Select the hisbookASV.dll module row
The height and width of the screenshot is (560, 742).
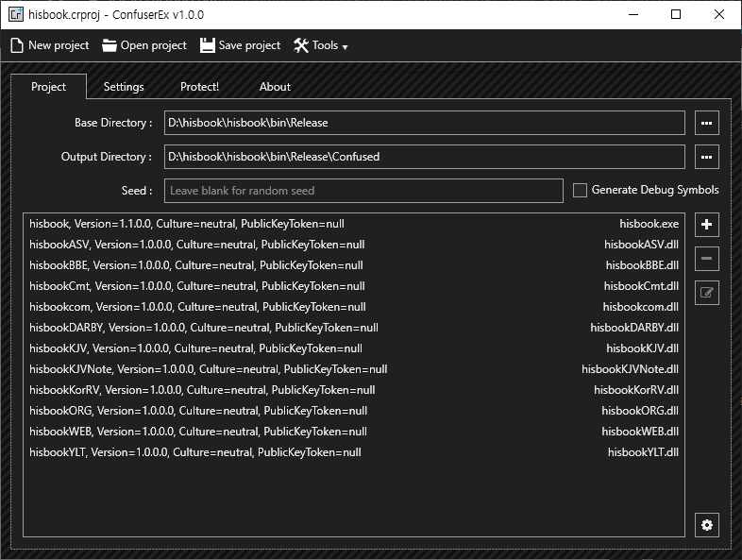(x=353, y=245)
